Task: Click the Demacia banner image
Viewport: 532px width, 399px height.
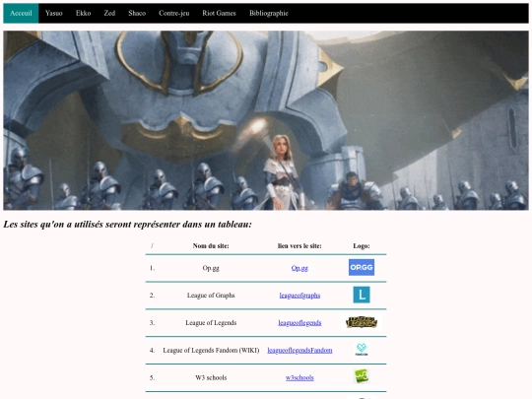Action: click(x=266, y=120)
